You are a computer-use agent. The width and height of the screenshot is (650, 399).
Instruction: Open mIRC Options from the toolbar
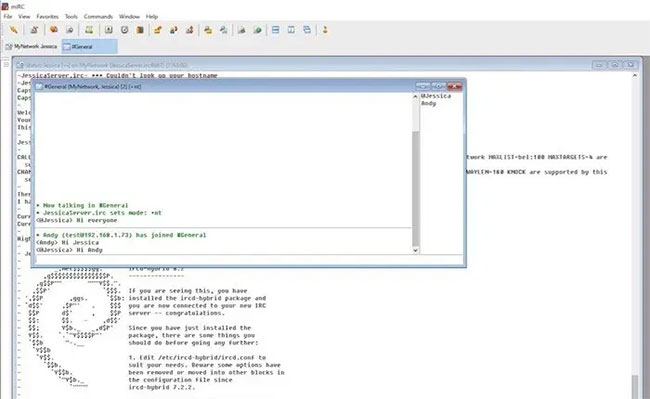pyautogui.click(x=34, y=30)
